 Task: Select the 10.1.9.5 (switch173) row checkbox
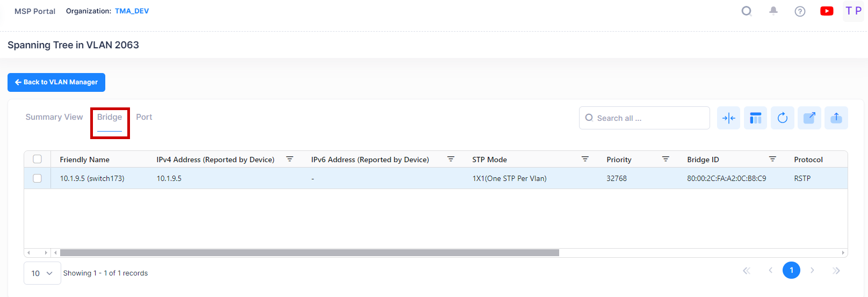click(38, 178)
